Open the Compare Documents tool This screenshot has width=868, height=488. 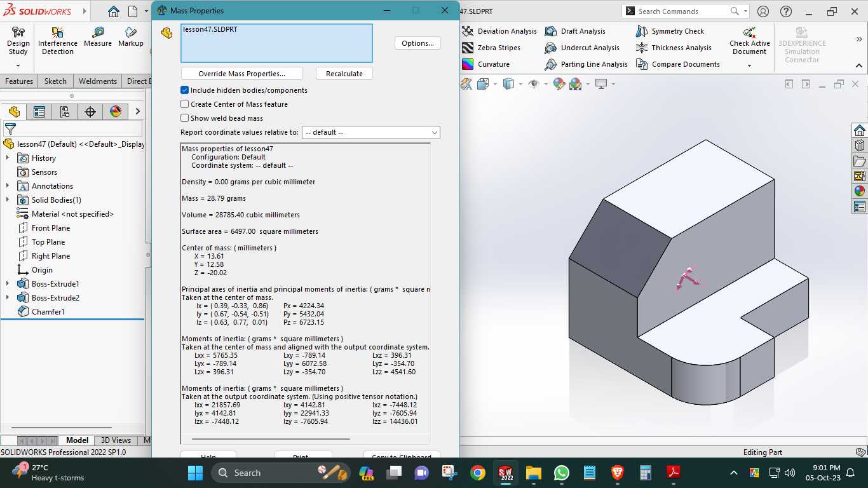click(678, 64)
